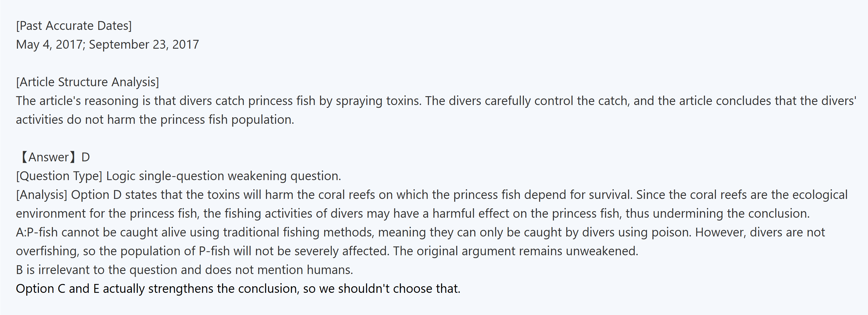Click the "[Analysis]" label

(x=42, y=195)
